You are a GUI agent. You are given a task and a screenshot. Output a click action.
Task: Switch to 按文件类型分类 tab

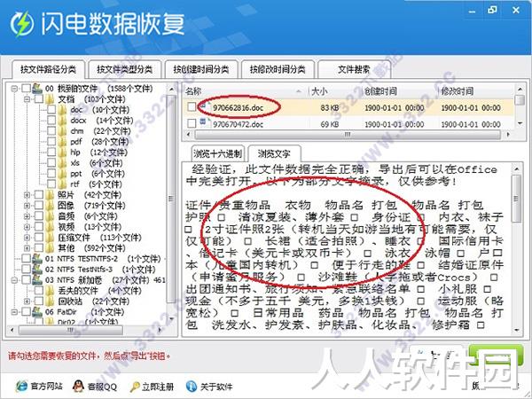point(124,69)
